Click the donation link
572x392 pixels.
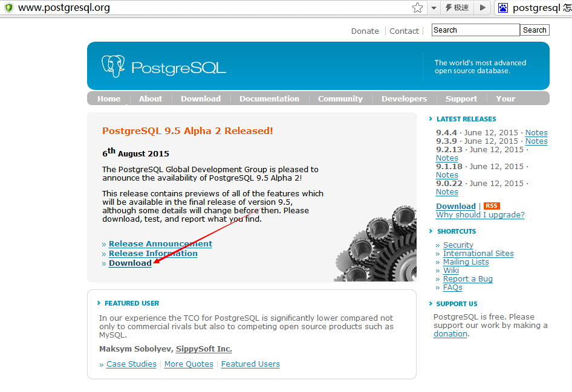pos(450,333)
